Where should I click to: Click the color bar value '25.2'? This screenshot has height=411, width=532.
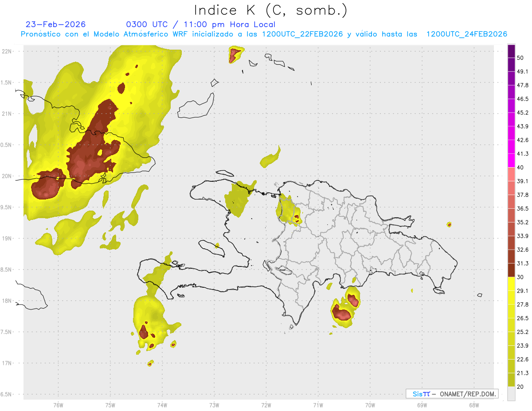coord(523,332)
